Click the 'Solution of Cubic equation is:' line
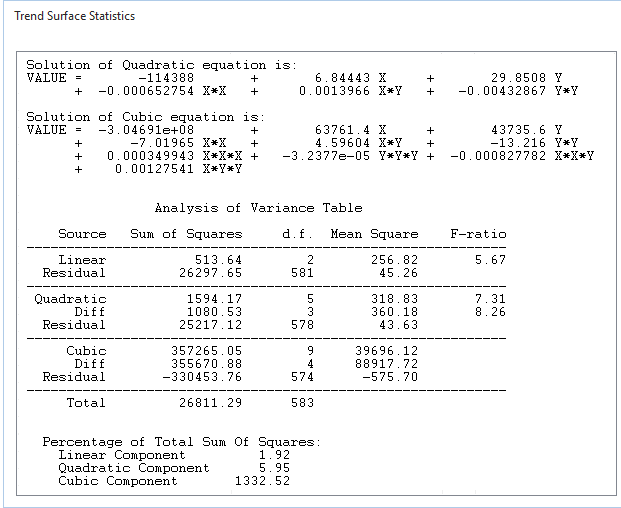 coord(145,117)
